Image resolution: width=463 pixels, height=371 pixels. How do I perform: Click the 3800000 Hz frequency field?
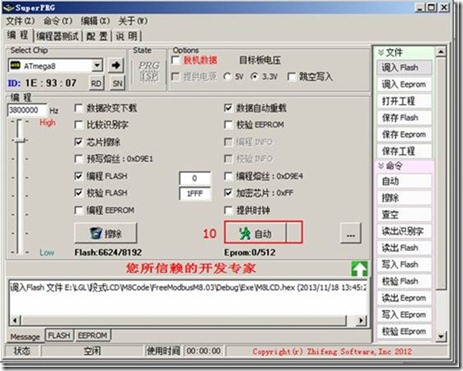pos(27,110)
